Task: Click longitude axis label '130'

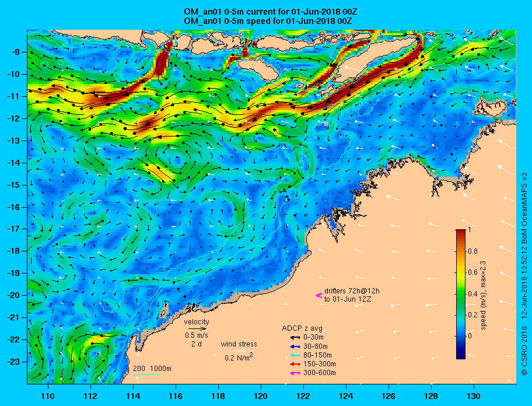Action: [474, 396]
